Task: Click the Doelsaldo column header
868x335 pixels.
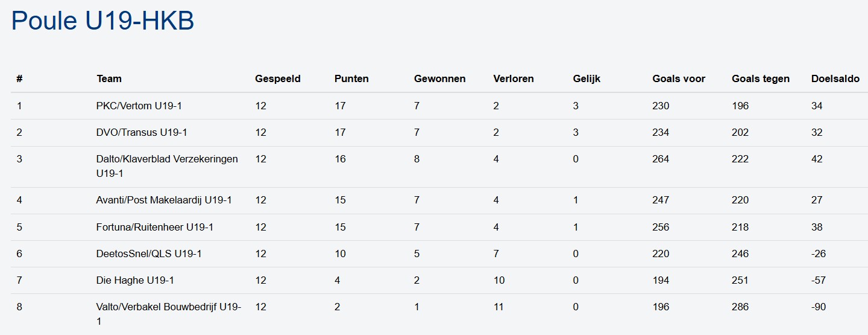Action: [x=835, y=78]
